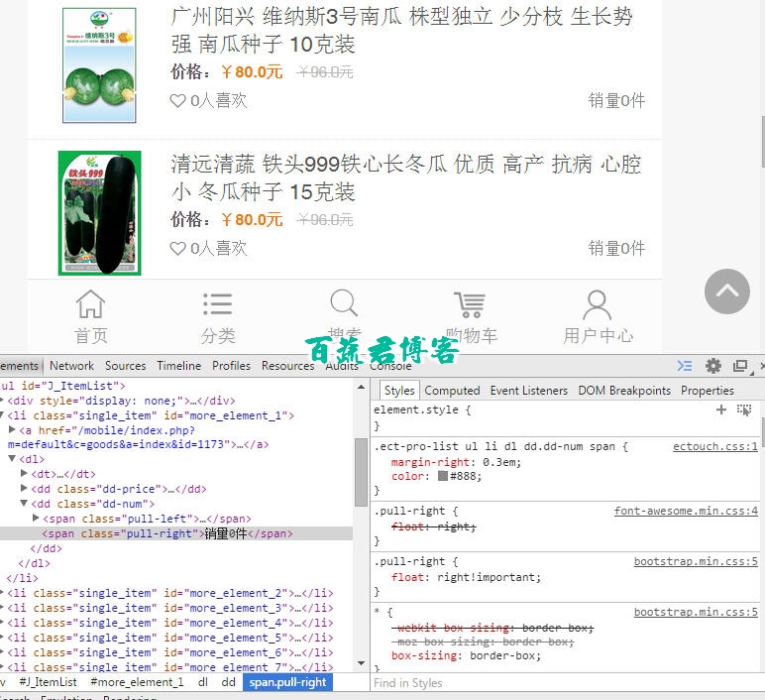The image size is (765, 700).
Task: Switch to the Network panel tab
Action: click(71, 366)
